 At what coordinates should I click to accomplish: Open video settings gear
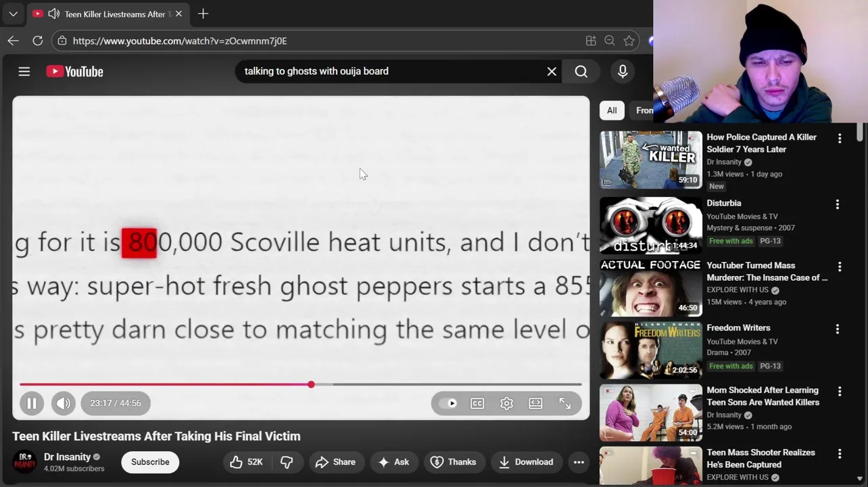tap(506, 403)
